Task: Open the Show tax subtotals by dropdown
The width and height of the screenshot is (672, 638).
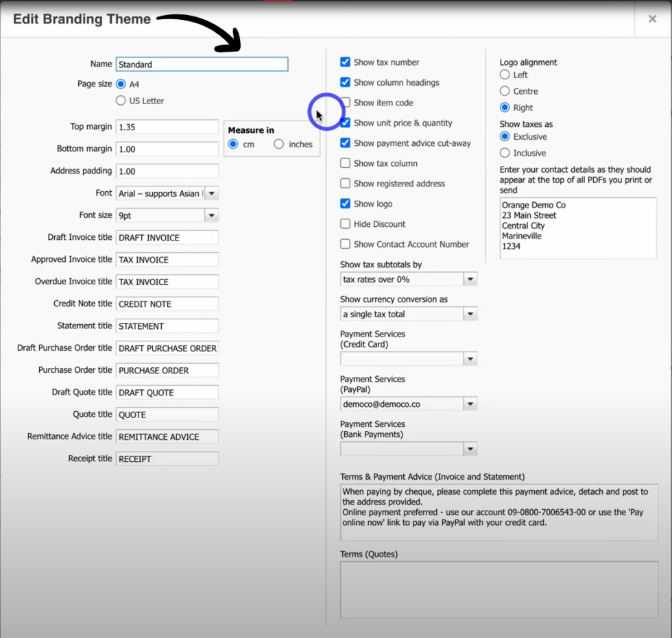Action: coord(470,279)
